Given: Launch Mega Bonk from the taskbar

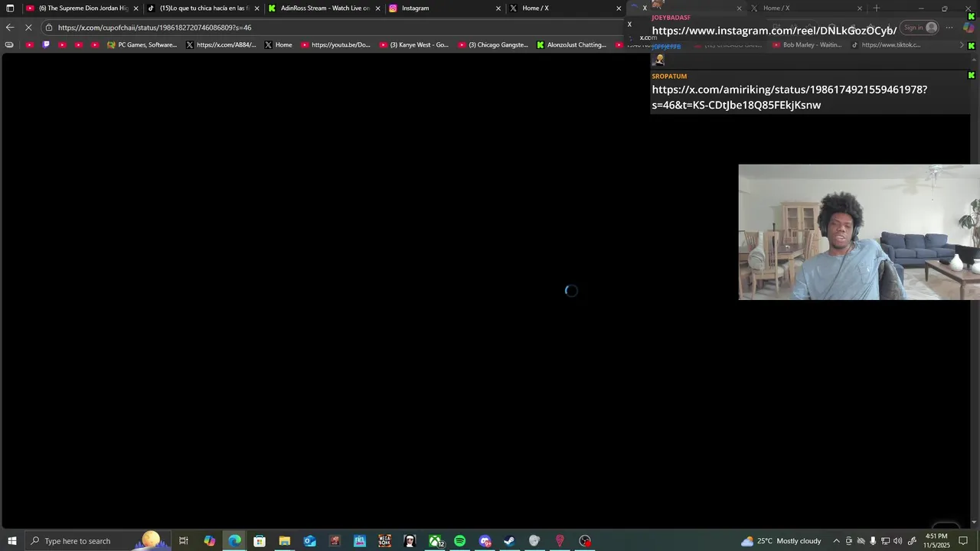Looking at the screenshot, I should [x=384, y=541].
